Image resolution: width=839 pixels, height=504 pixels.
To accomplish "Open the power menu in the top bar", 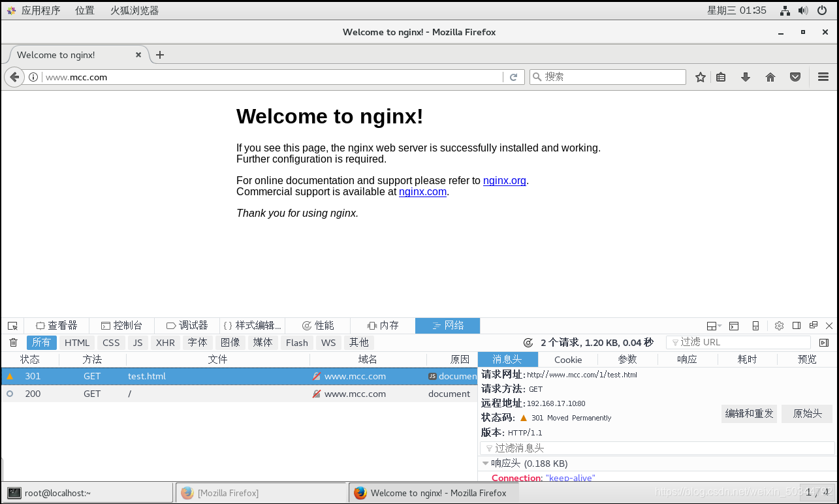I will click(x=822, y=10).
